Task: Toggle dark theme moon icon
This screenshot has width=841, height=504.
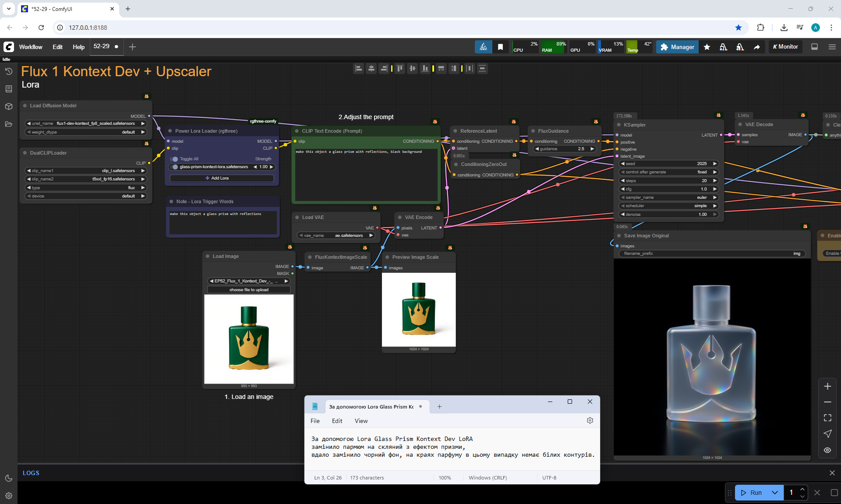Action: point(8,478)
